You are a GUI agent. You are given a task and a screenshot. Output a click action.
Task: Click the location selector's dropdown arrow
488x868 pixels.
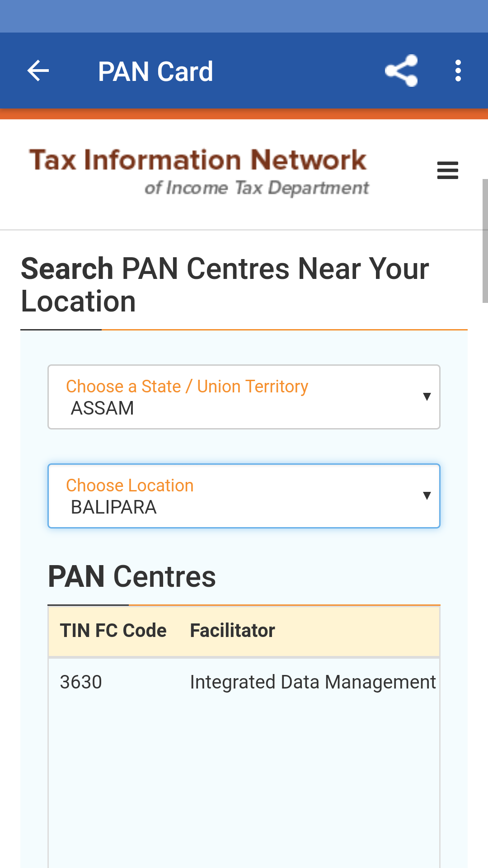(x=427, y=496)
